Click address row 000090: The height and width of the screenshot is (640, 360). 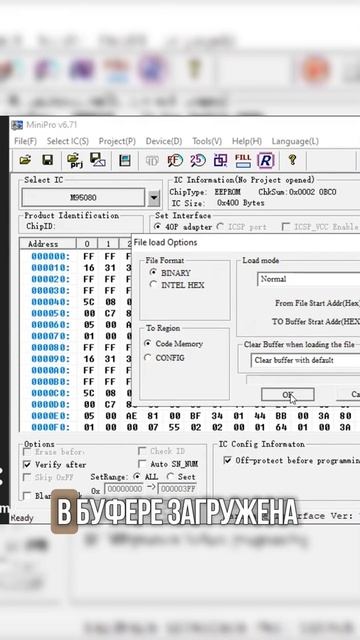tap(50, 359)
